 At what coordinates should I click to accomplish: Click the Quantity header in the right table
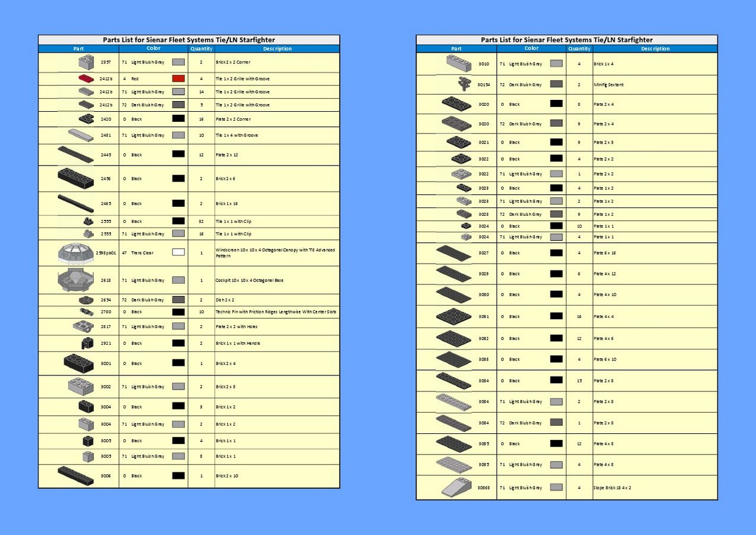(579, 49)
